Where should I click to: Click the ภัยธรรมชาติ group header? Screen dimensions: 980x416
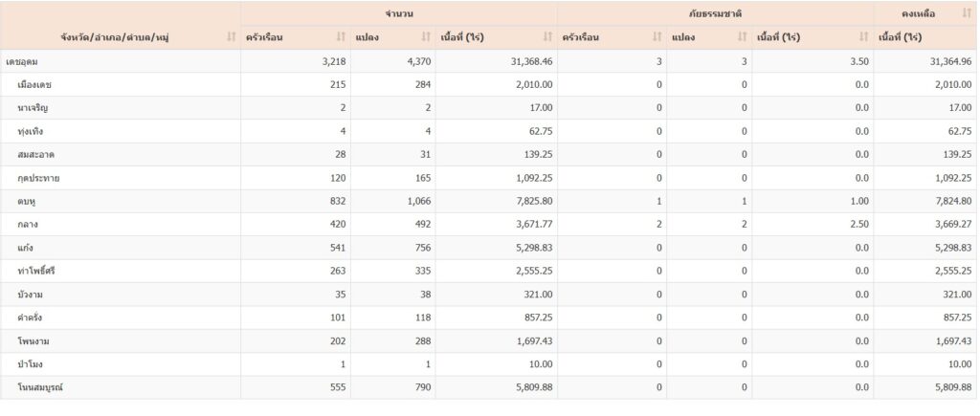point(715,13)
